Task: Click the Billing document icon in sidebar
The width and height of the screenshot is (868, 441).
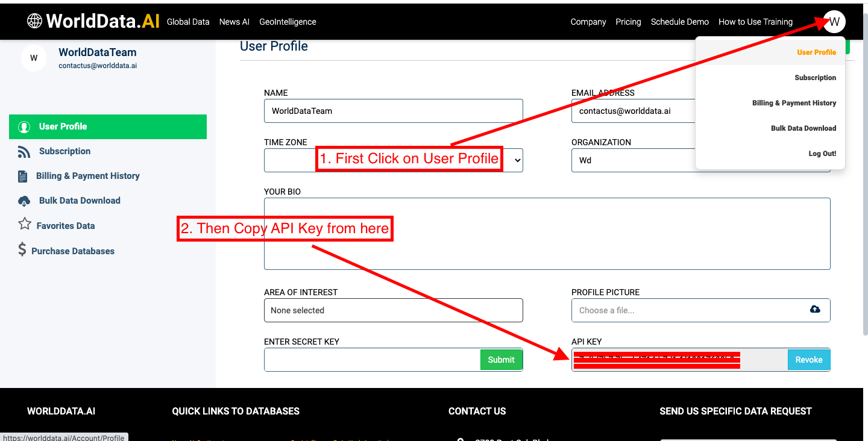Action: pyautogui.click(x=23, y=177)
